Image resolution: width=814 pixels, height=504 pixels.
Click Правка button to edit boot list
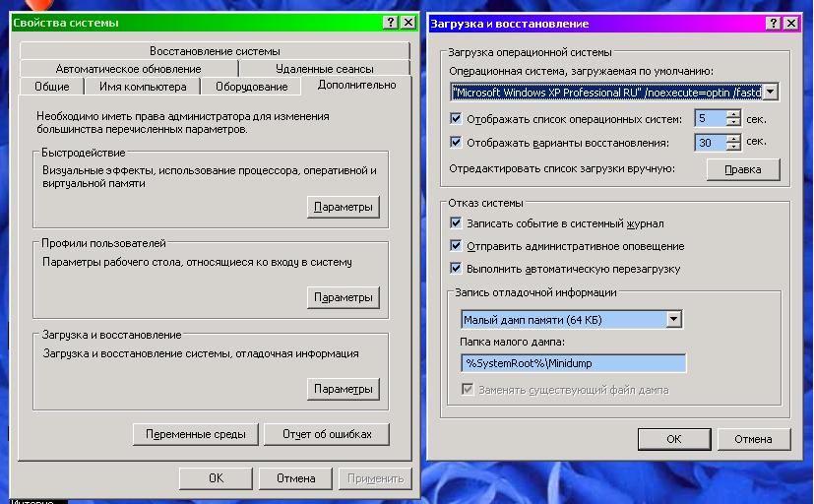coord(742,169)
